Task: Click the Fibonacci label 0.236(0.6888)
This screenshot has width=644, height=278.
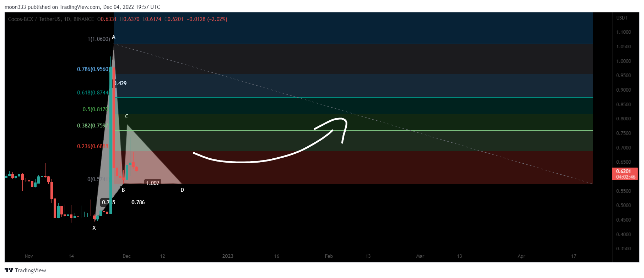Action: [93, 146]
